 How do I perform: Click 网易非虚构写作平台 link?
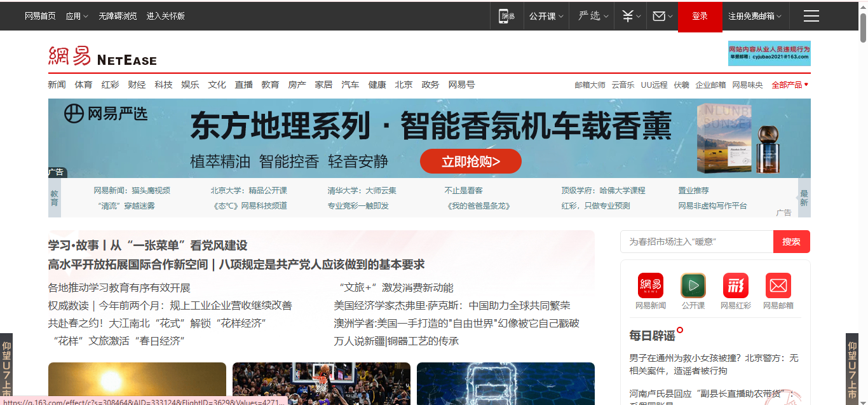coord(713,205)
